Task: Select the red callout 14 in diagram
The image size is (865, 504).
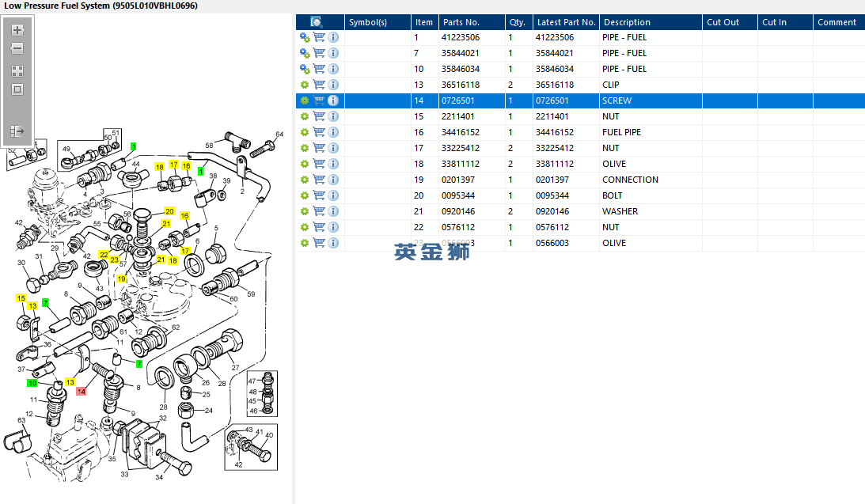Action: [81, 391]
